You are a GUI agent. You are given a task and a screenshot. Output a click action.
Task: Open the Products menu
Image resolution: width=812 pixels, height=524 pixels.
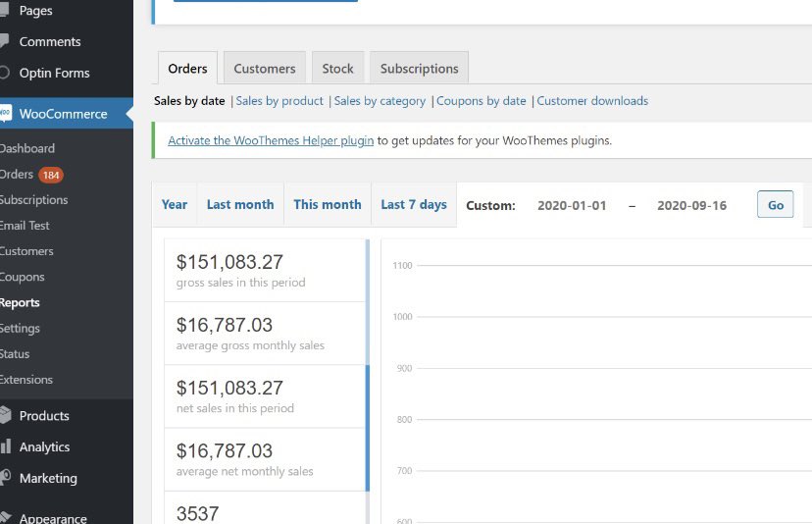pos(44,416)
